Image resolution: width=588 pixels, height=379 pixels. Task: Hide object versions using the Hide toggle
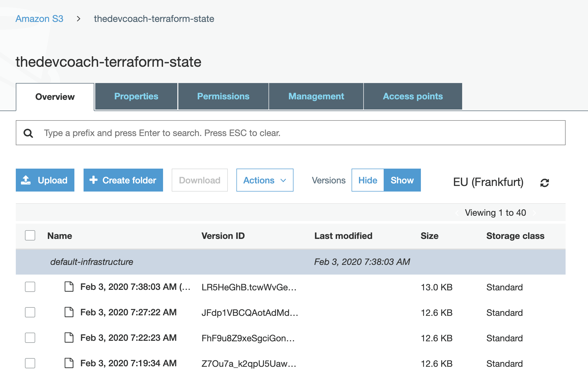coord(367,180)
